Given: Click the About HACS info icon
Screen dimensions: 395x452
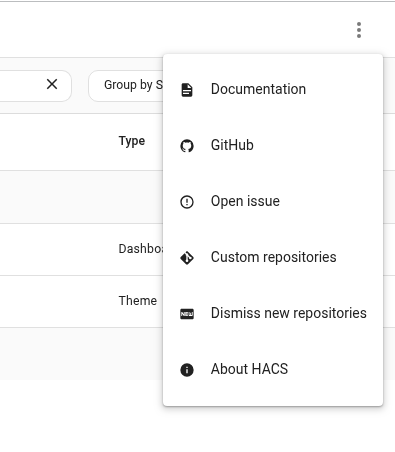Looking at the screenshot, I should [x=187, y=370].
